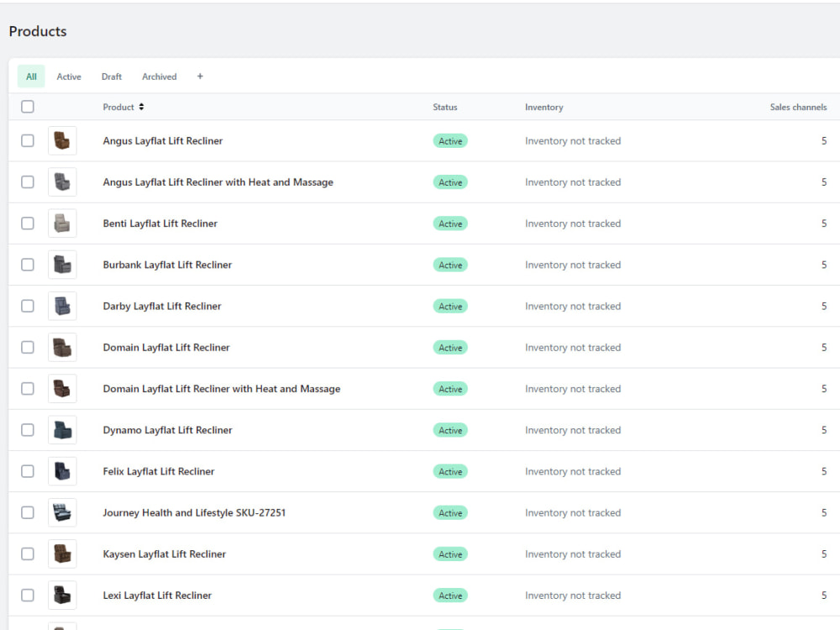Switch to the Archived products tab

[159, 76]
